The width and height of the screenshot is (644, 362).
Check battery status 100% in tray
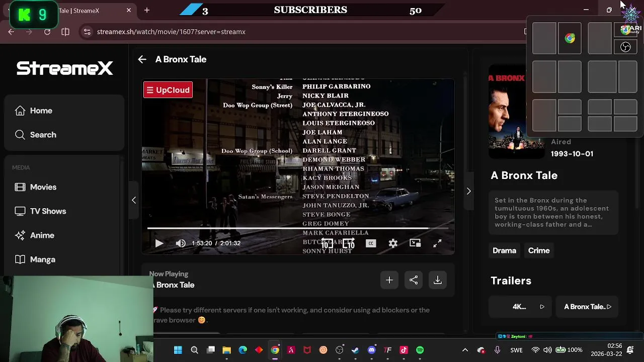(569, 350)
